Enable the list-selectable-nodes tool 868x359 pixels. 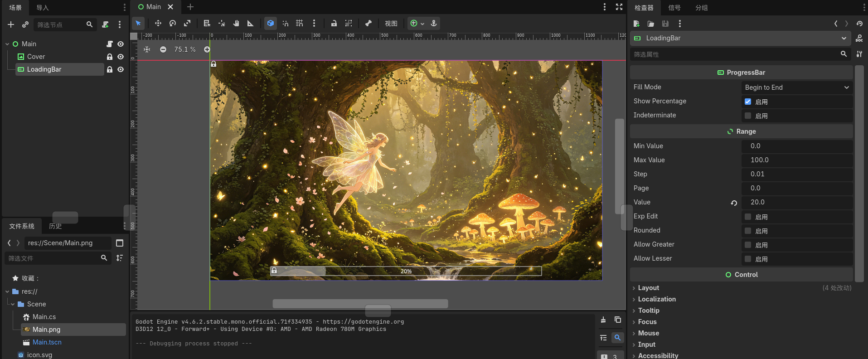coord(207,24)
